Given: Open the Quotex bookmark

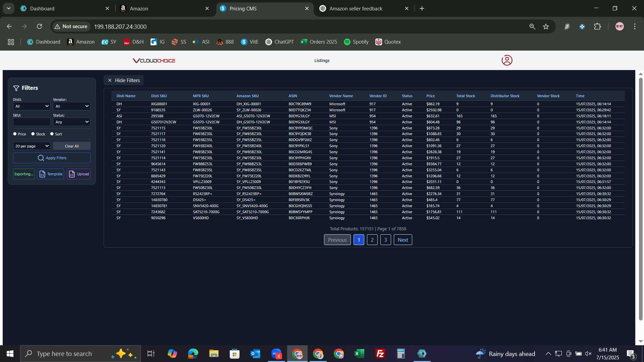Looking at the screenshot, I should click(x=388, y=42).
